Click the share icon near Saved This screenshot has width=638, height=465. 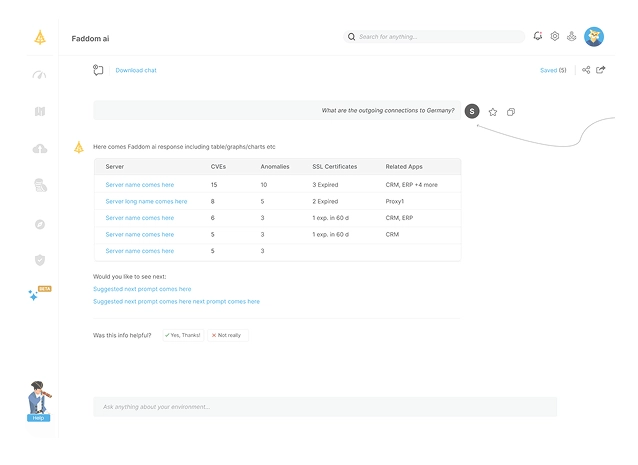tap(587, 70)
